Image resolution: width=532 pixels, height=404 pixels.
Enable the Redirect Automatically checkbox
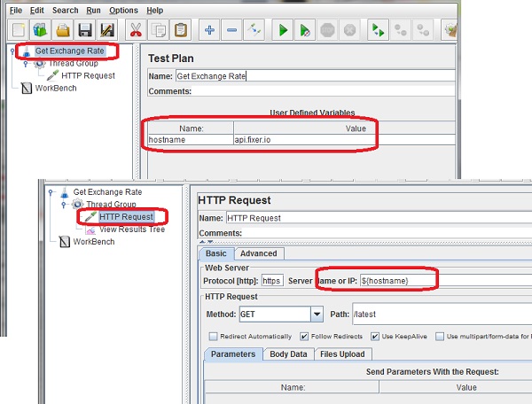point(213,337)
